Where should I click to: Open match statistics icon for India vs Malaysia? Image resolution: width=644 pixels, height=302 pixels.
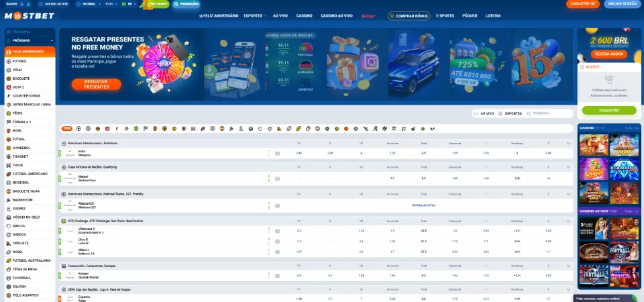[277, 153]
